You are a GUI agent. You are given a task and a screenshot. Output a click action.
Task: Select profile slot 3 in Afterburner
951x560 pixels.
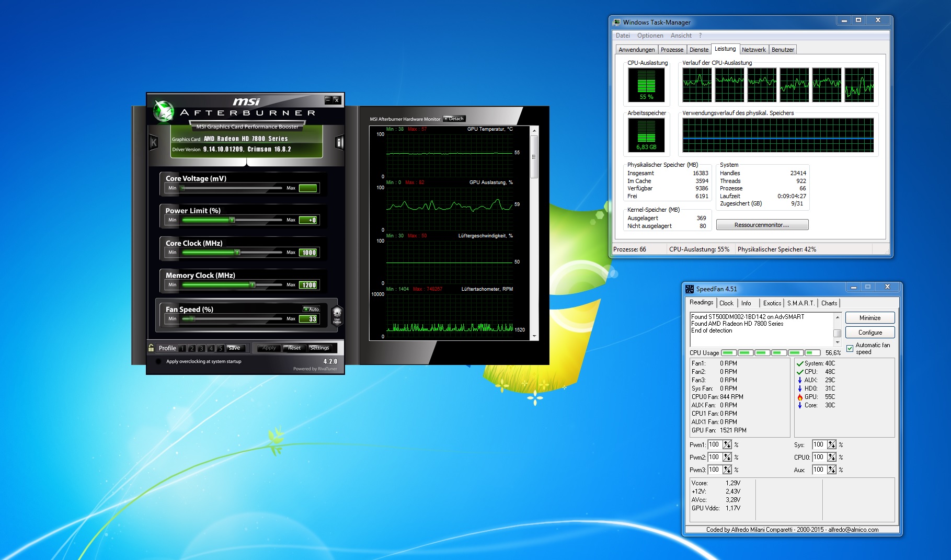pos(201,348)
